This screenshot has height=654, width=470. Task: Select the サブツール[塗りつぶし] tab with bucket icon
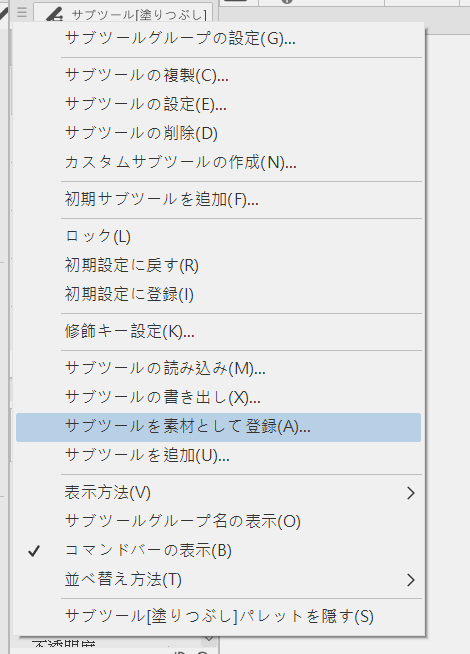[123, 13]
